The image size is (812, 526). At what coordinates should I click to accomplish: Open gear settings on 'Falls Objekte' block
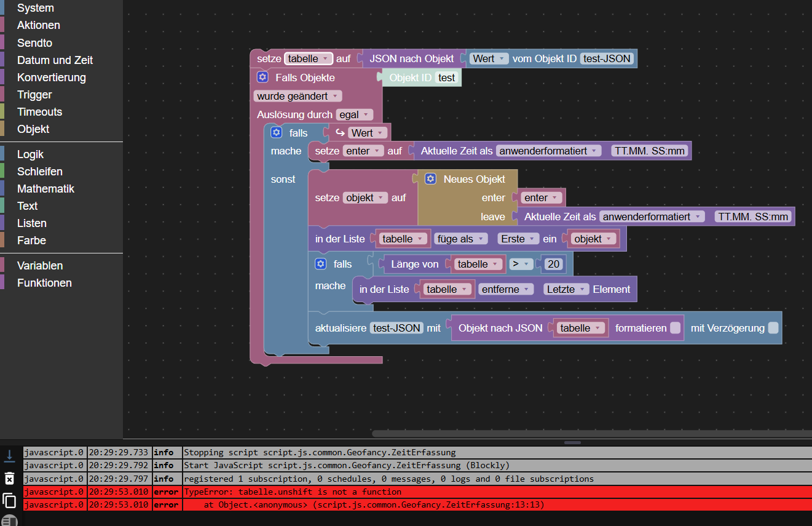tap(263, 78)
